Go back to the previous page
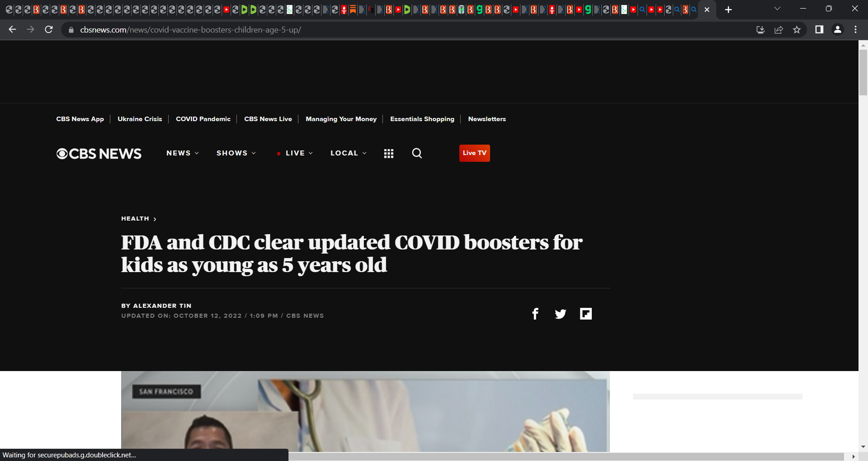The width and height of the screenshot is (868, 461). (x=12, y=29)
